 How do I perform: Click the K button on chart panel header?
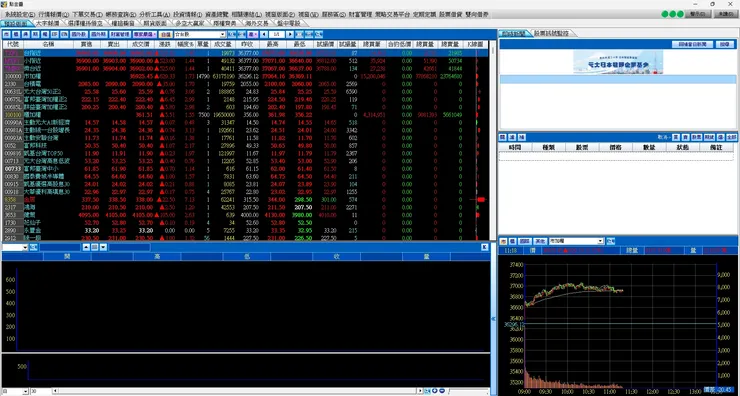point(485,247)
